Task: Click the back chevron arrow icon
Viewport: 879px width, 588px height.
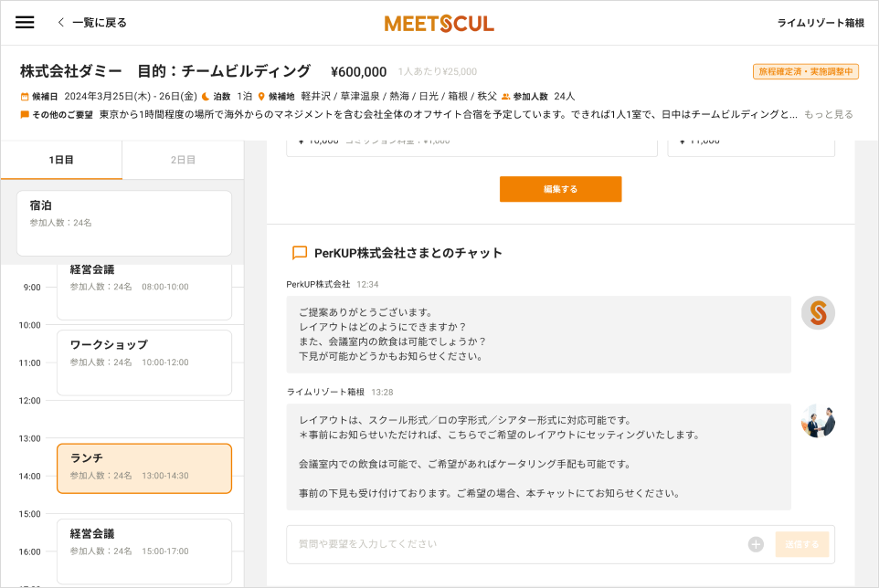Action: 61,23
